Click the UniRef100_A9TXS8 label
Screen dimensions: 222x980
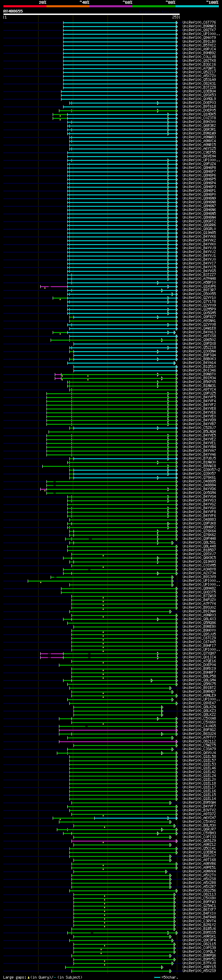point(199,336)
